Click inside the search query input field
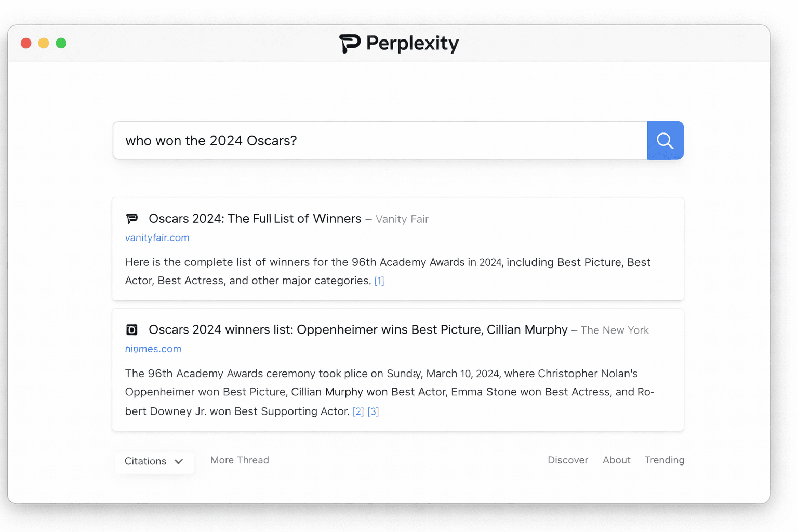798x532 pixels. tap(364, 140)
